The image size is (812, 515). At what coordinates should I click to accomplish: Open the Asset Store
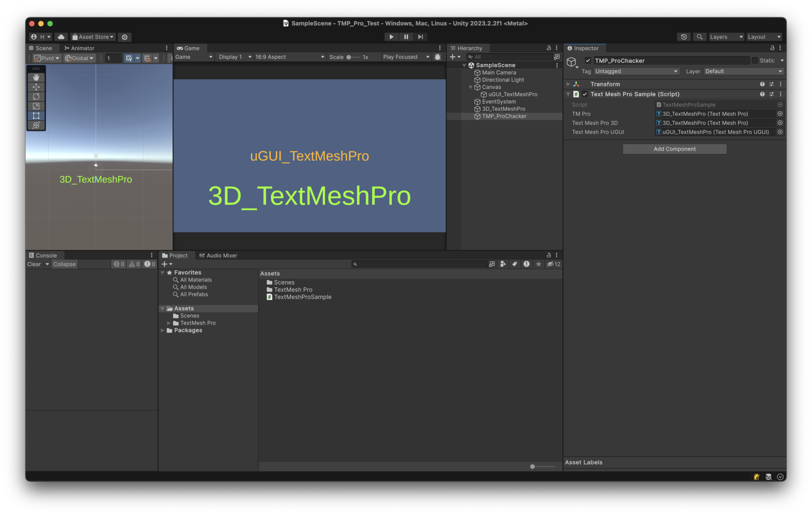(x=92, y=36)
